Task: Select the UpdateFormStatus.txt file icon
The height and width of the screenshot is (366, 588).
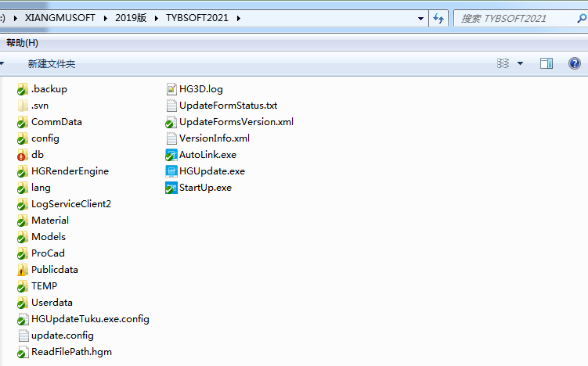Action: click(x=171, y=106)
